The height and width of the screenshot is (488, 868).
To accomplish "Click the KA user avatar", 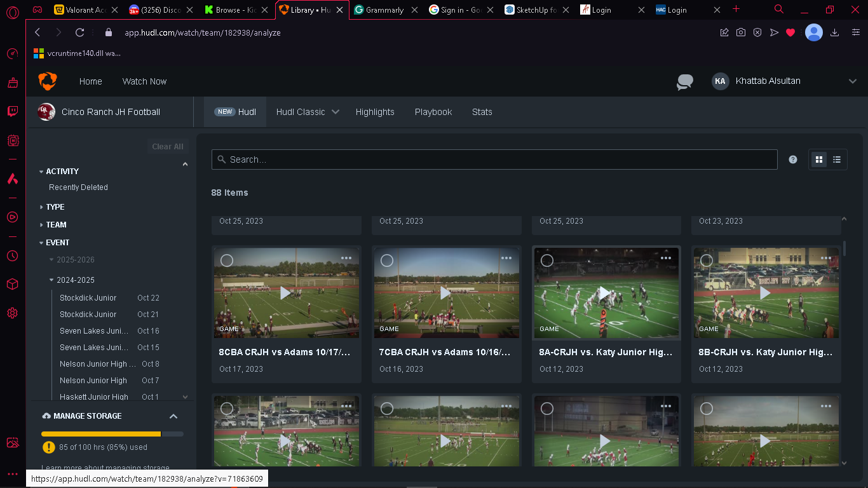I will point(720,81).
